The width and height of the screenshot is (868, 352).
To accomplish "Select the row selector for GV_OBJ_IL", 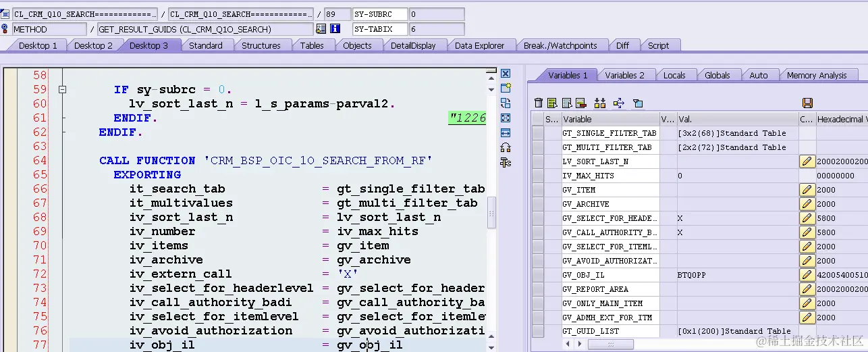I will point(538,275).
